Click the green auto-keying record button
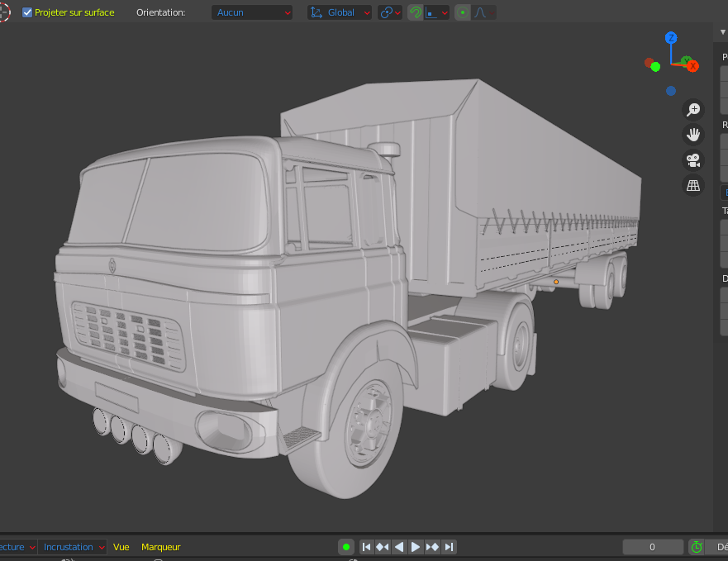This screenshot has height=561, width=728. click(x=346, y=547)
